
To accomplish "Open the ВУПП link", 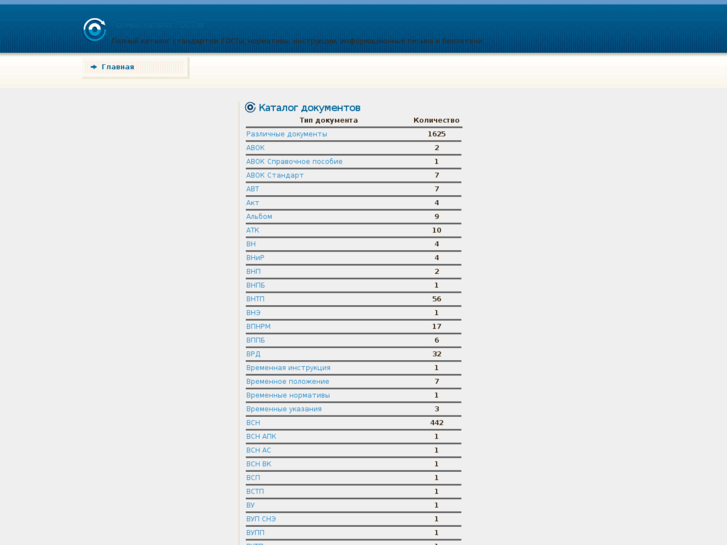I will click(255, 533).
